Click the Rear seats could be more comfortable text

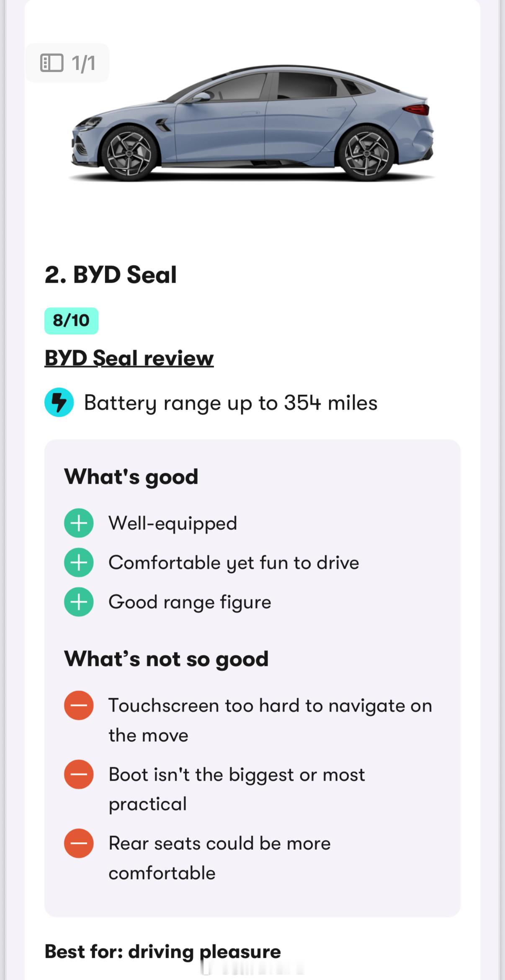219,858
